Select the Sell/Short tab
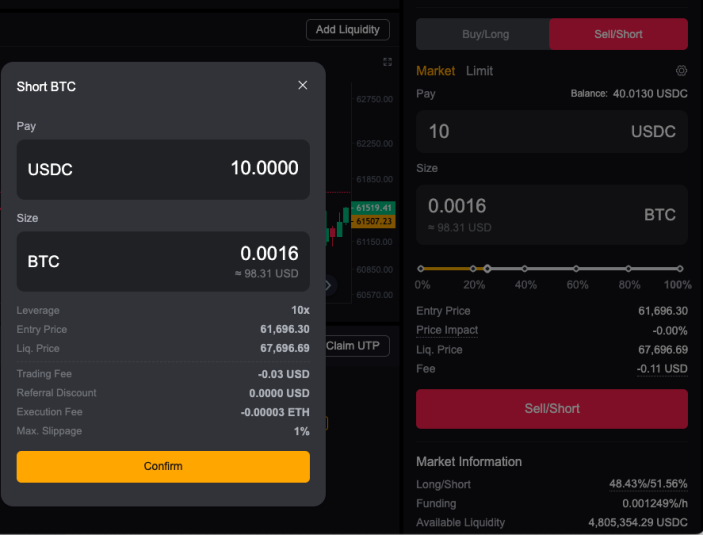 [x=618, y=34]
